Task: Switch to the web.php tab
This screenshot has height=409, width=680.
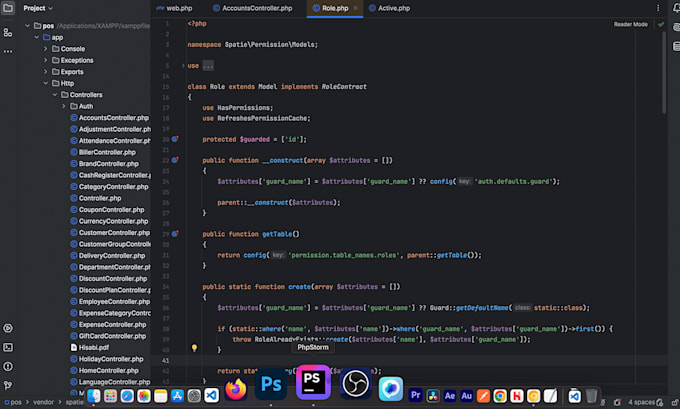Action: 177,8
